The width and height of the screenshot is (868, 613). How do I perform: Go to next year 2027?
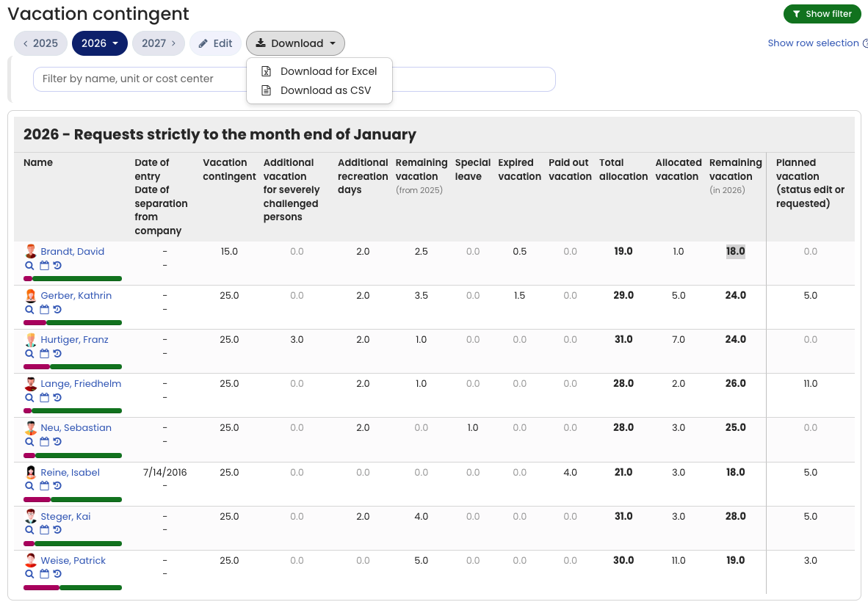(x=159, y=43)
